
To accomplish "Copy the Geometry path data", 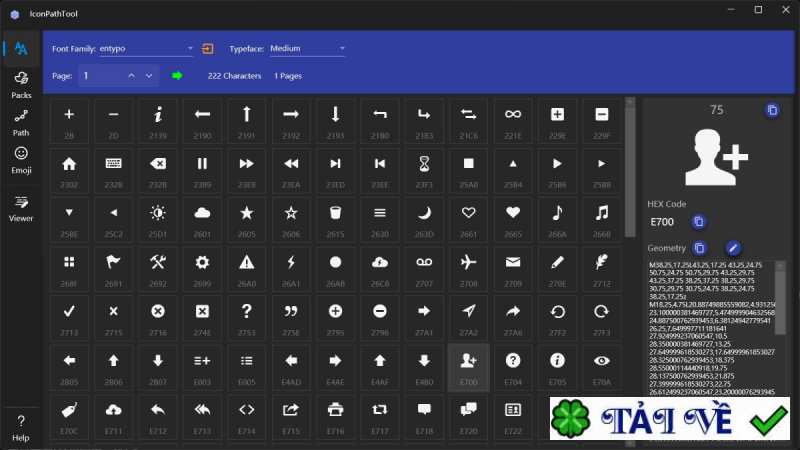I will [x=699, y=248].
